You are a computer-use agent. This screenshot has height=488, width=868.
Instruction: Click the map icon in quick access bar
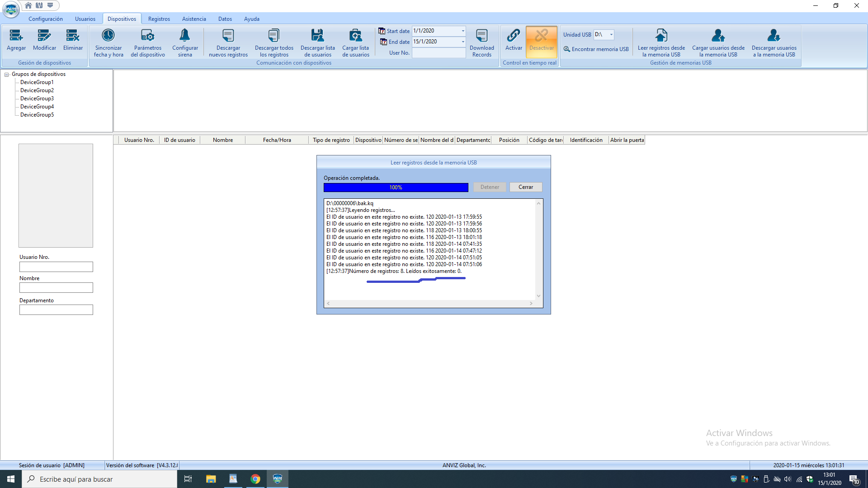click(x=39, y=5)
